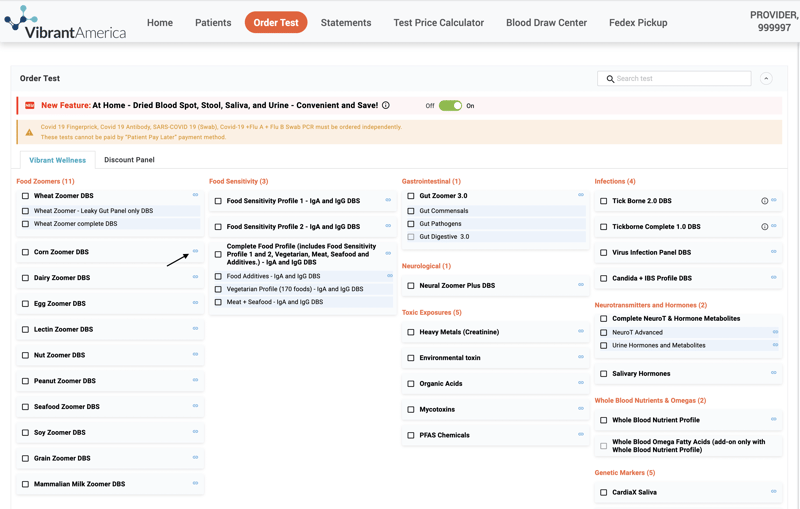Image resolution: width=800 pixels, height=509 pixels.
Task: Check the Neural Zoomer Plus DBS checkbox
Action: (411, 286)
